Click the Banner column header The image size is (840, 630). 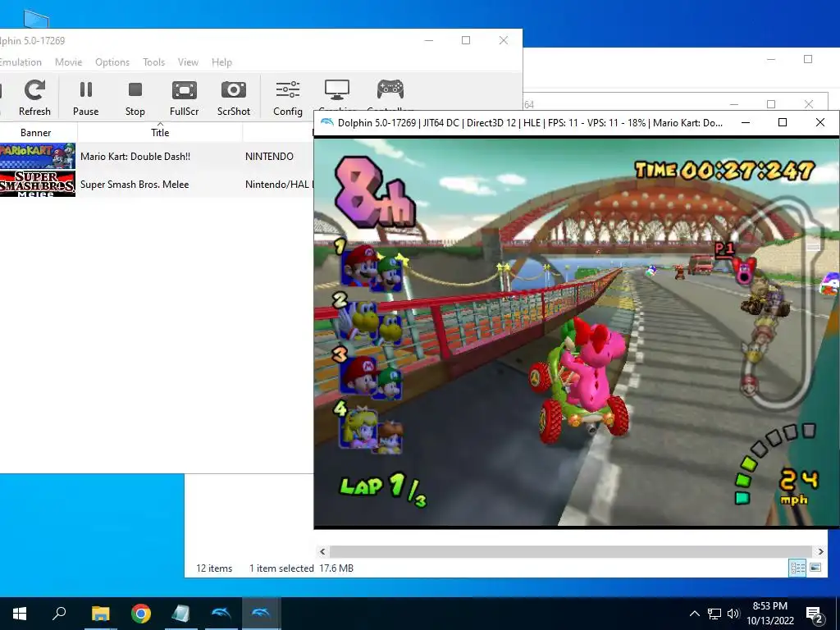(36, 132)
